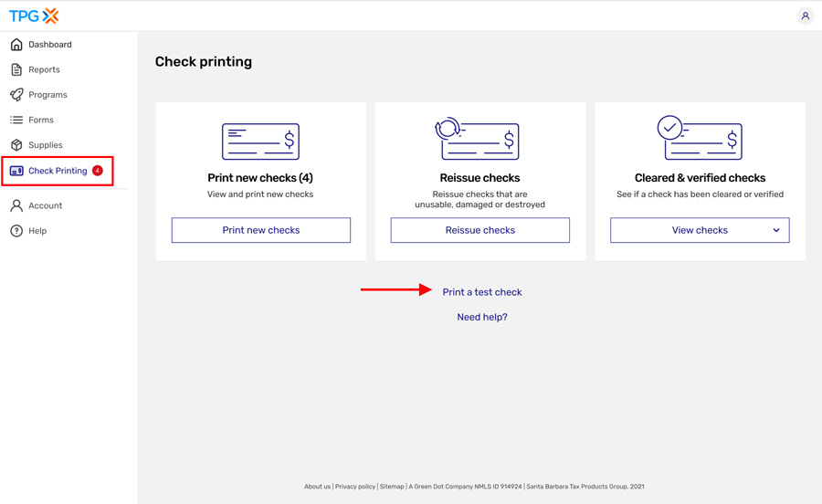Click the Print a test check link
The height and width of the screenshot is (504, 822).
coord(481,292)
